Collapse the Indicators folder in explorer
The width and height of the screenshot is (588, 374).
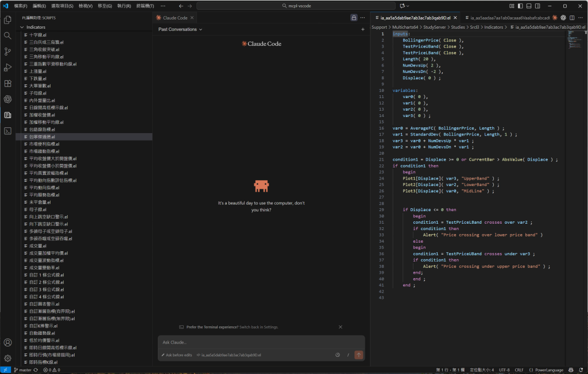tap(36, 27)
